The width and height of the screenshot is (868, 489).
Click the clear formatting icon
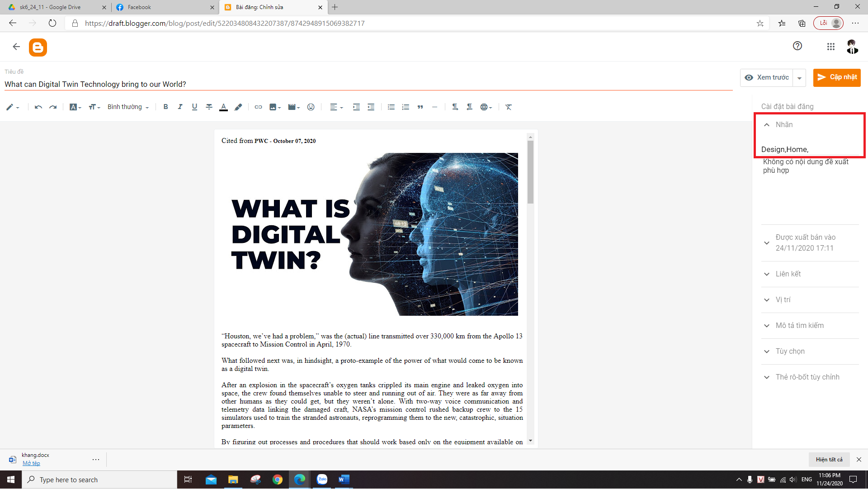point(509,107)
